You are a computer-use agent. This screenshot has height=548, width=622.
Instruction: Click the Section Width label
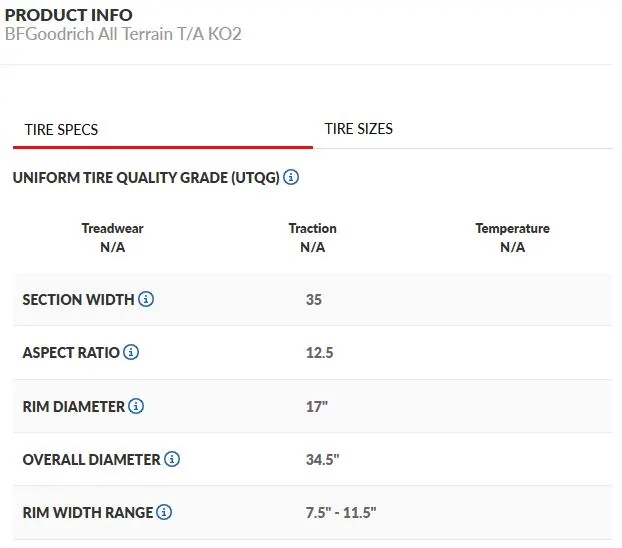[79, 300]
